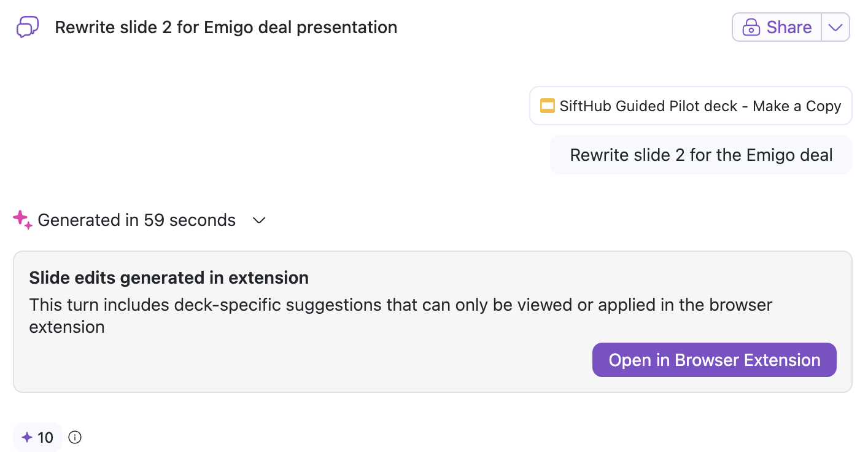Click the chat conversation icon beside the title
Image resolution: width=868 pixels, height=463 pixels.
pyautogui.click(x=28, y=28)
